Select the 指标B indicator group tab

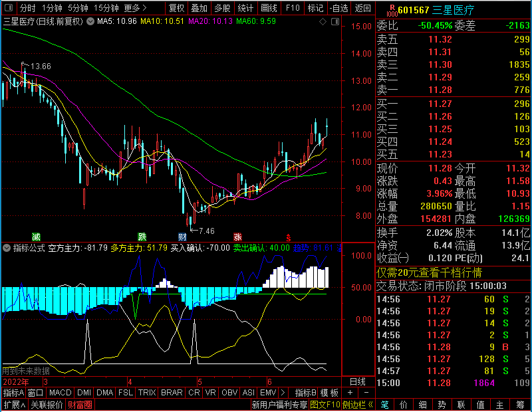click(305, 393)
